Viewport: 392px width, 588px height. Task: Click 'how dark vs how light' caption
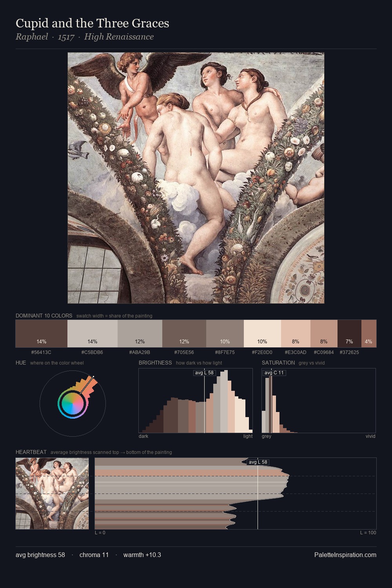(x=199, y=363)
